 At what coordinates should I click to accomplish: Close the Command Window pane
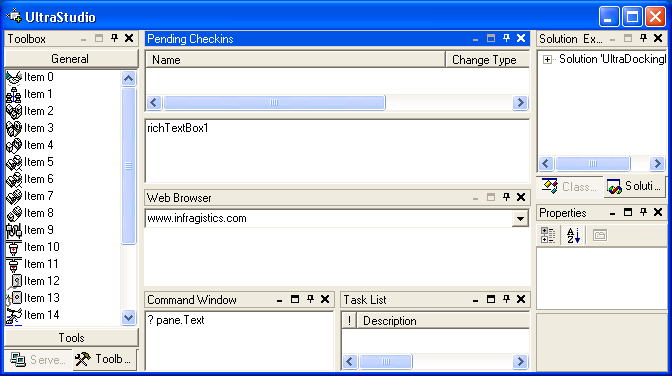[325, 299]
